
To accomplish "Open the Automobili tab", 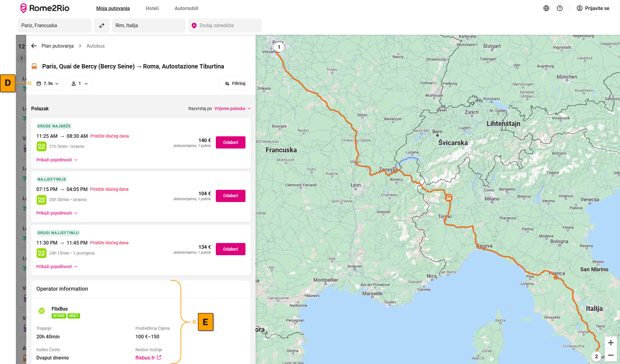I will [186, 8].
